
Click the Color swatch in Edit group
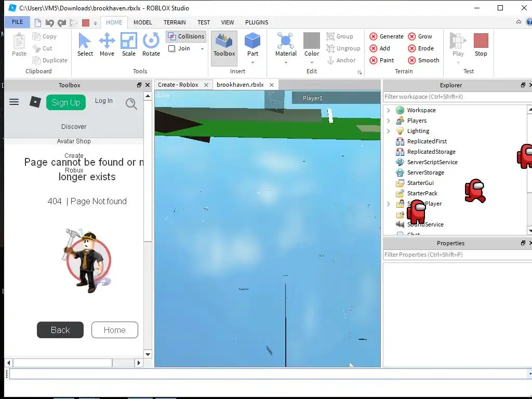tap(312, 41)
